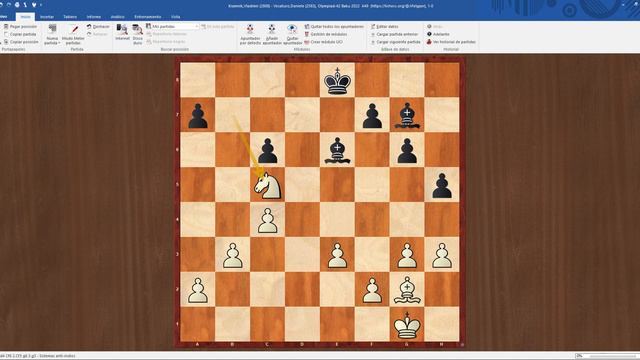The height and width of the screenshot is (360, 640).
Task: Click the Copiar posición icon
Action: click(6, 42)
